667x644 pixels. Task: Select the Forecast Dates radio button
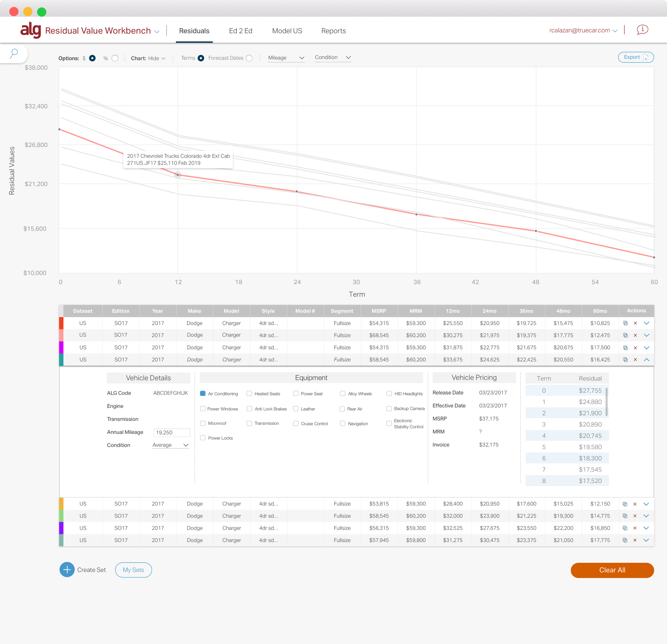coord(249,58)
